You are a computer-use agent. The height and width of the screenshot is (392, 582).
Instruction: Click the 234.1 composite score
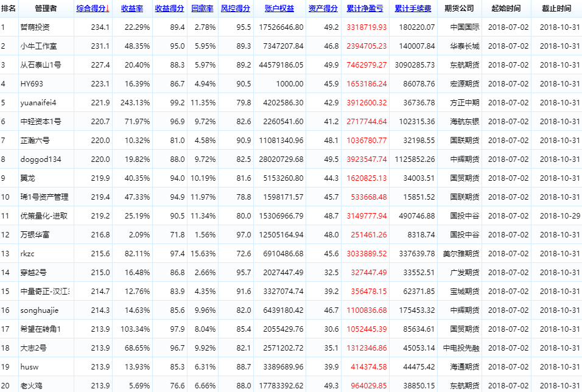(x=100, y=27)
